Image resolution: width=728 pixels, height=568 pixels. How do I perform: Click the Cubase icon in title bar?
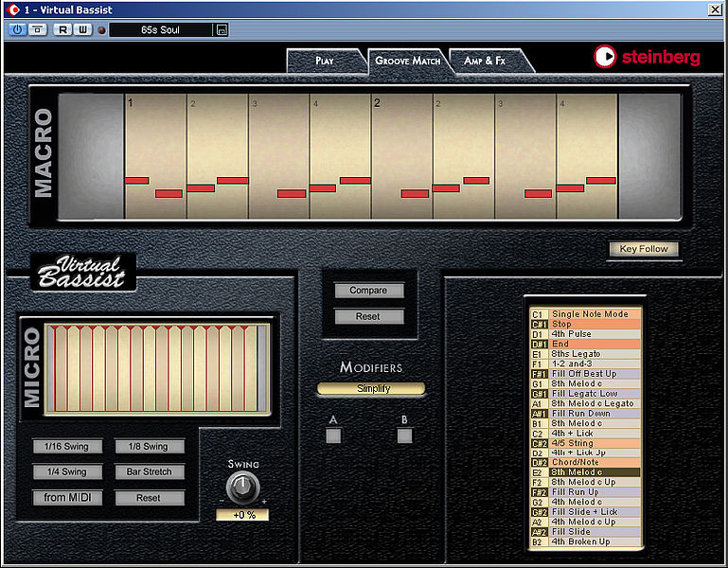click(13, 9)
